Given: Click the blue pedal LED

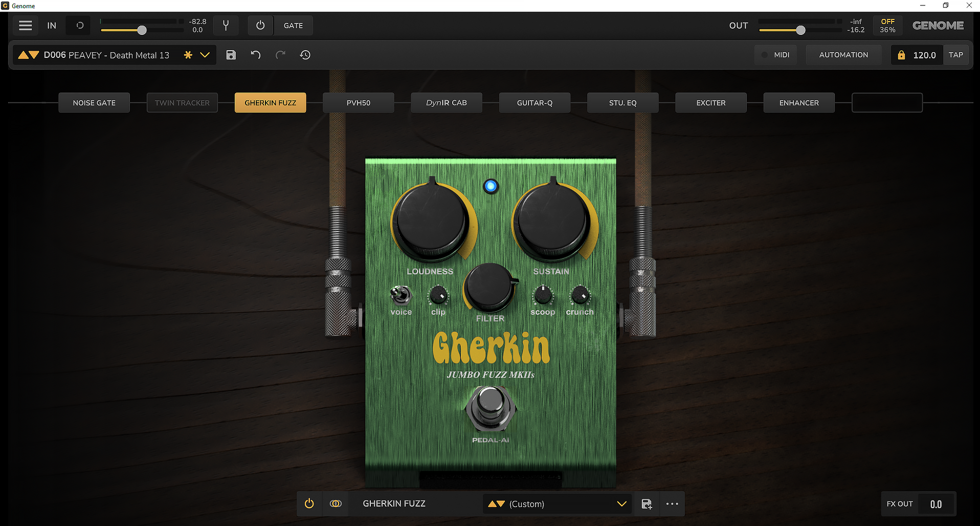Looking at the screenshot, I should [x=491, y=186].
